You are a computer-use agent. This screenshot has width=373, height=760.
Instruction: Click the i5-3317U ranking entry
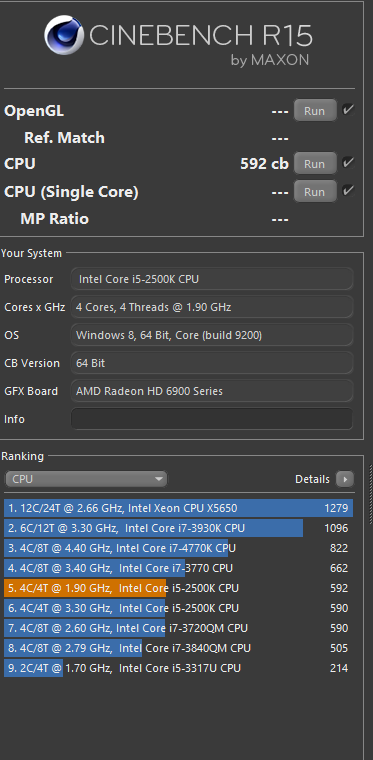(x=178, y=668)
